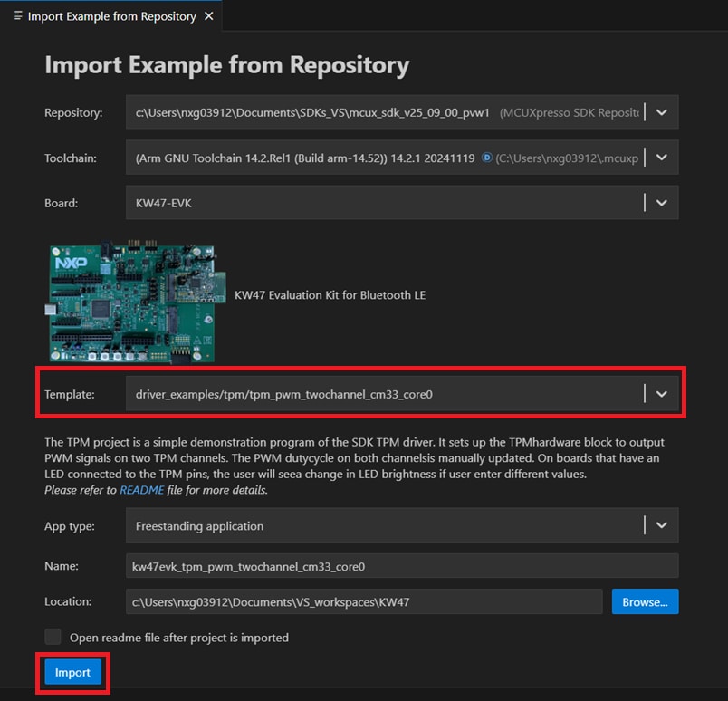
Task: Click the Import button
Action: [x=72, y=672]
